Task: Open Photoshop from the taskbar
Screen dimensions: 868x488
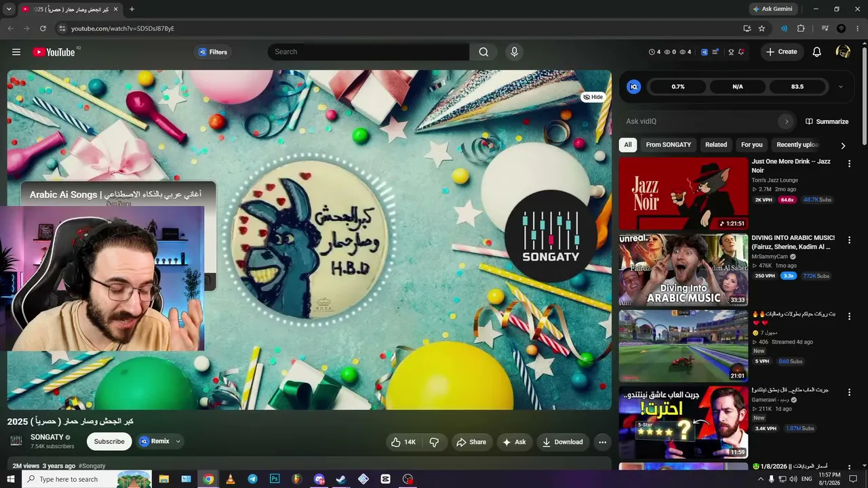Action: (275, 479)
